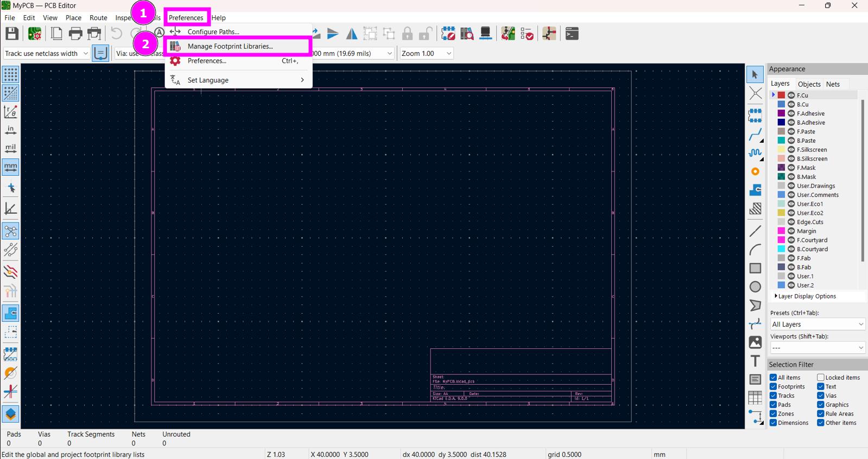Select Configure Paths in Preferences menu
The height and width of the screenshot is (459, 868).
[x=238, y=31]
